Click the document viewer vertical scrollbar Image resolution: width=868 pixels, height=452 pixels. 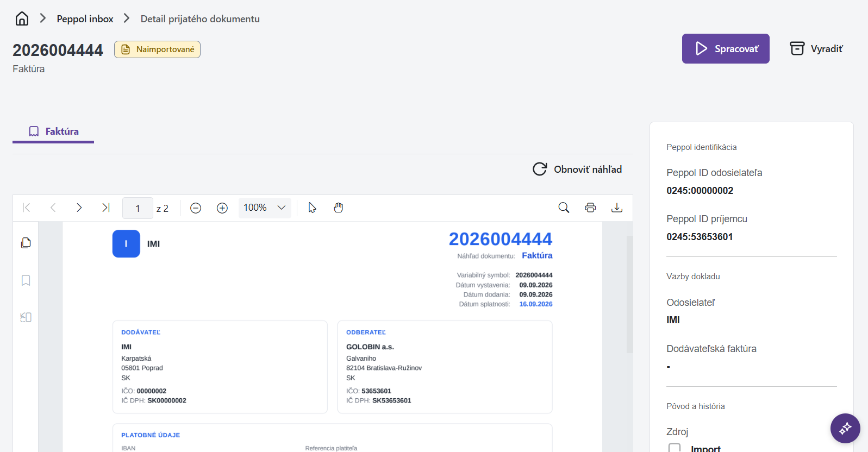click(x=630, y=294)
